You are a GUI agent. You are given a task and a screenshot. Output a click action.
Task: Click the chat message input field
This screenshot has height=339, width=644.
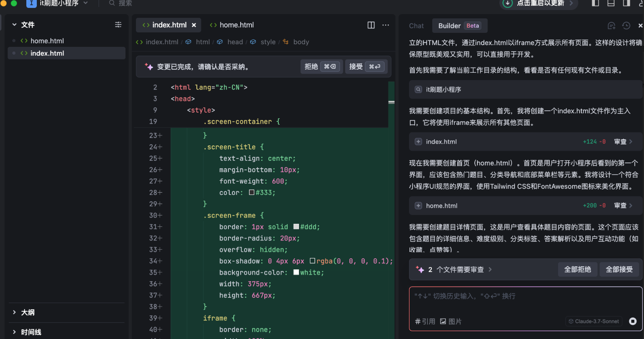click(525, 302)
